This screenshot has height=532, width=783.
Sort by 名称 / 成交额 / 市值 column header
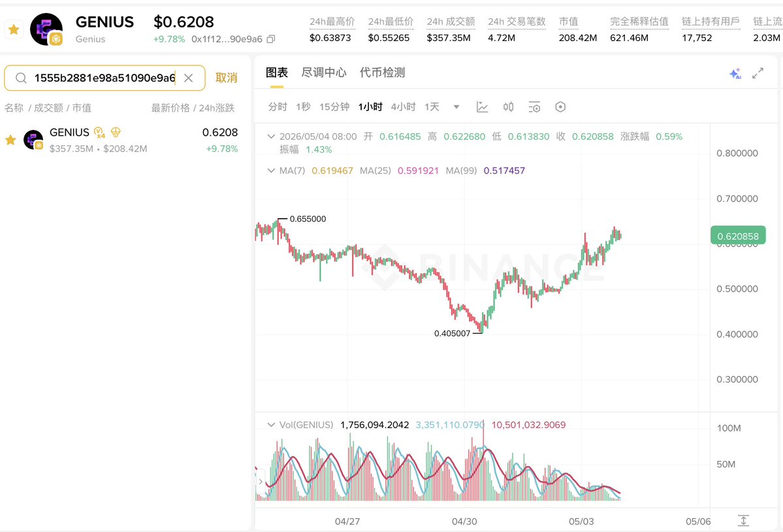(x=48, y=108)
